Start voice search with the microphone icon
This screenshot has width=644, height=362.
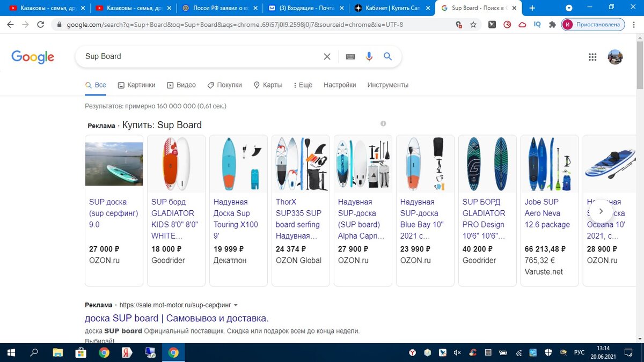369,56
